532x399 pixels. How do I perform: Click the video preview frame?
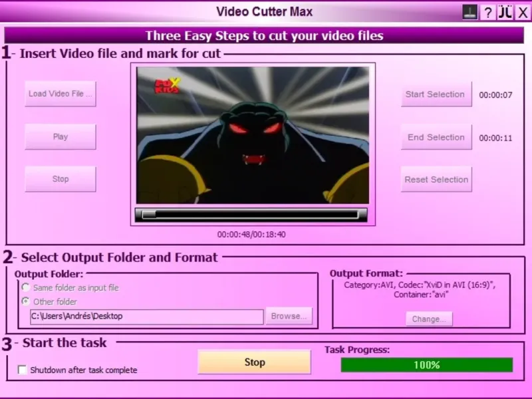tap(253, 136)
